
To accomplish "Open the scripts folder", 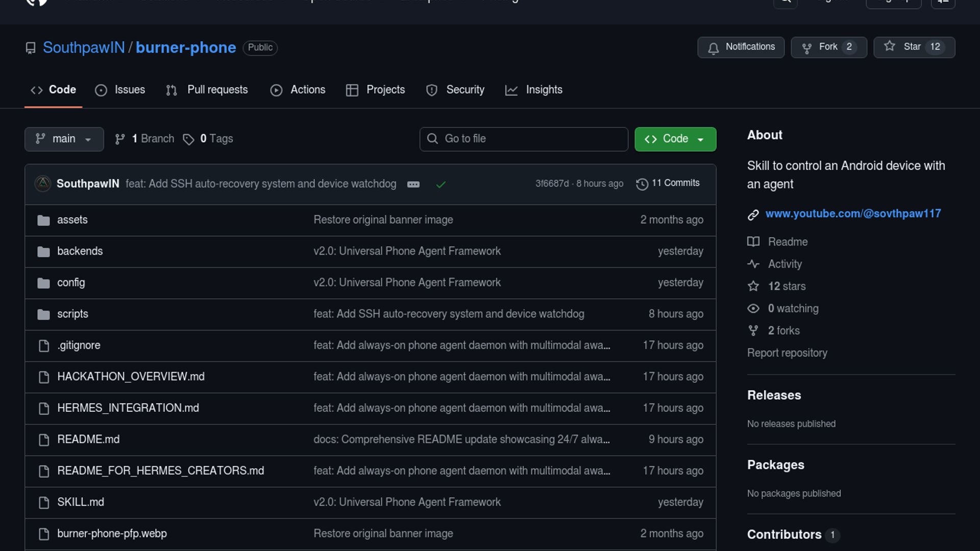I will pyautogui.click(x=72, y=314).
